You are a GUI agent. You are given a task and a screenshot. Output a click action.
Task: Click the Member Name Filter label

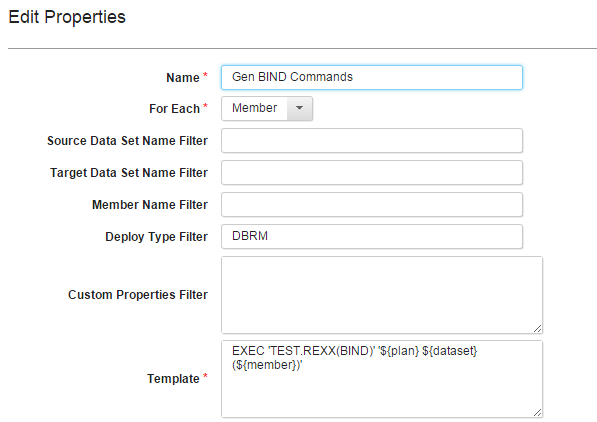[150, 205]
